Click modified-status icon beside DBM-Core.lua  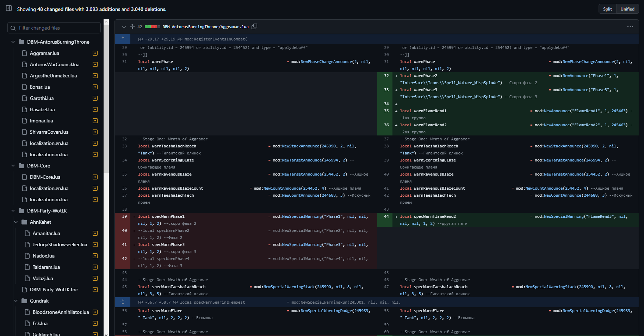(95, 177)
